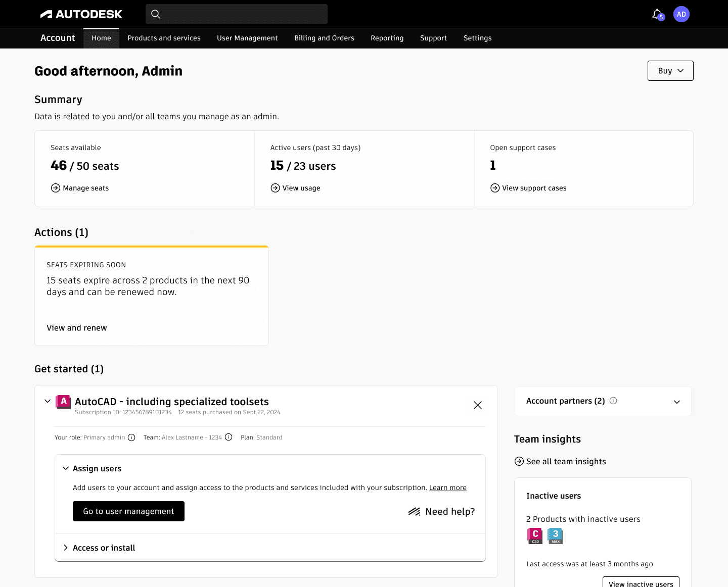Click View and renew link

click(77, 328)
